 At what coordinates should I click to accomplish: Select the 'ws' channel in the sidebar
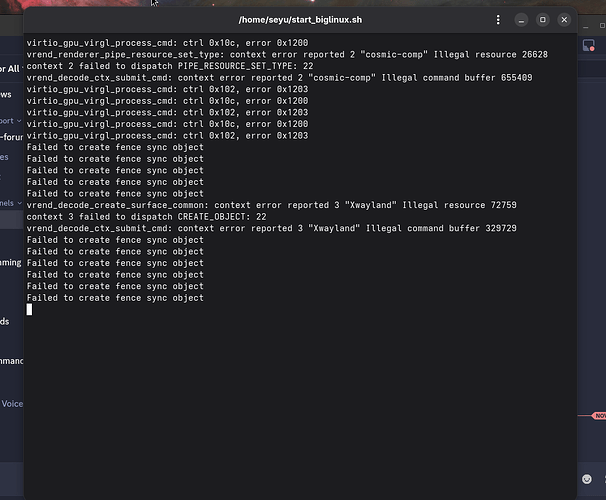pos(8,94)
